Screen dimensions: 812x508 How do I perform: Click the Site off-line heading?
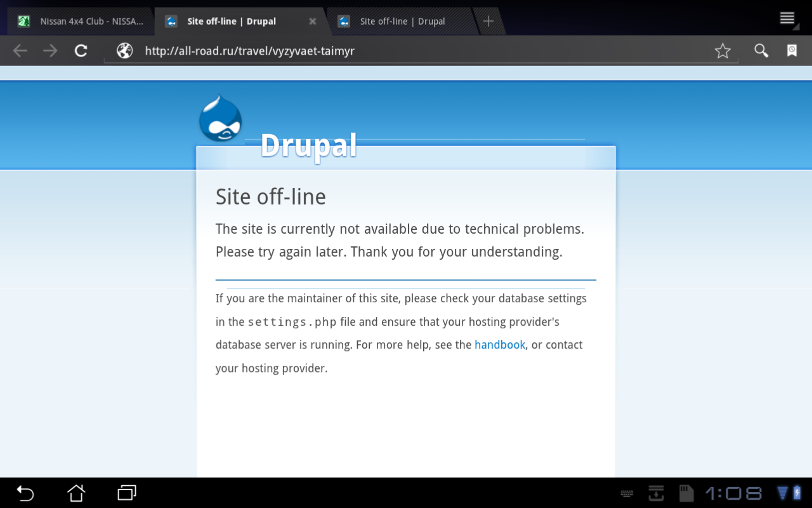point(271,197)
